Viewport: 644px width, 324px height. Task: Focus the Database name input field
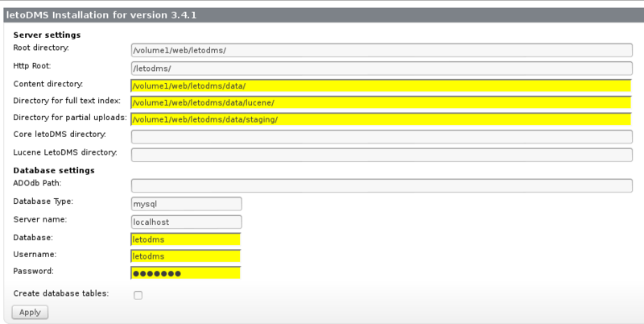186,239
